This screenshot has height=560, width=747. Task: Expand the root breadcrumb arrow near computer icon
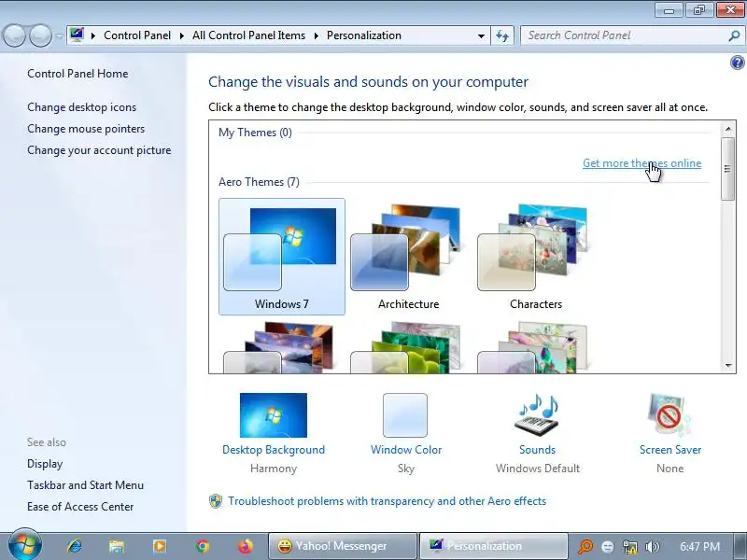(x=93, y=35)
